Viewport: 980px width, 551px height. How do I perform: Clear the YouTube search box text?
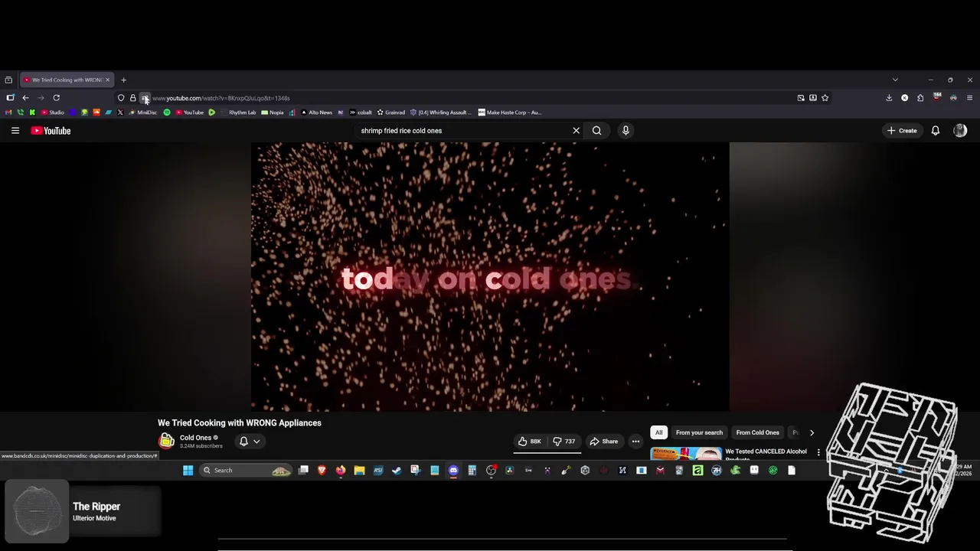[576, 131]
